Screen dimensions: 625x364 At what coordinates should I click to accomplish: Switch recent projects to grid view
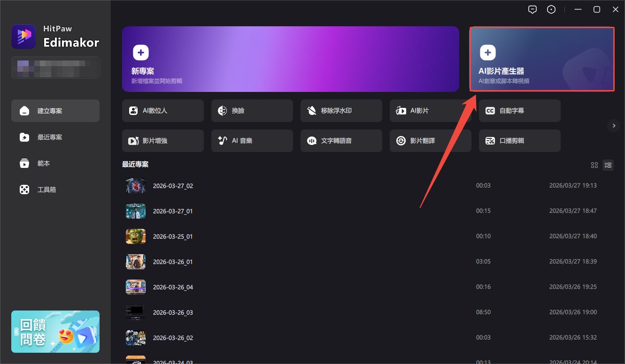point(594,165)
